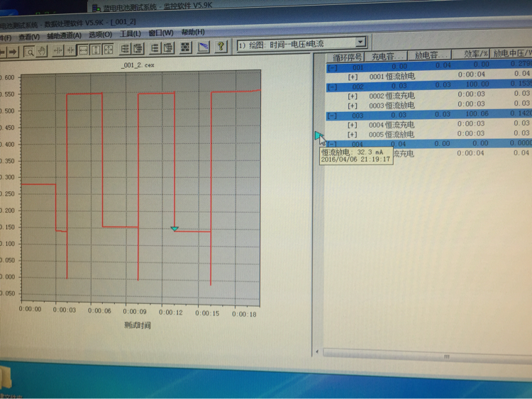The width and height of the screenshot is (532, 399).
Task: Open the plot type dropdown
Action: pyautogui.click(x=360, y=42)
